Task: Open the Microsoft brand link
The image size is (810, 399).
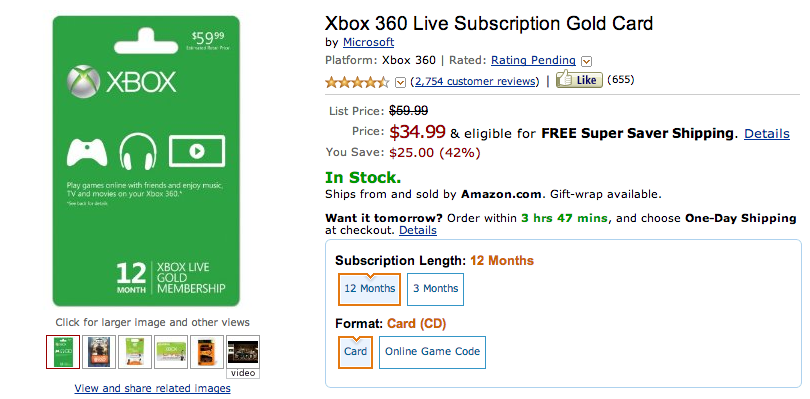Action: pos(368,42)
